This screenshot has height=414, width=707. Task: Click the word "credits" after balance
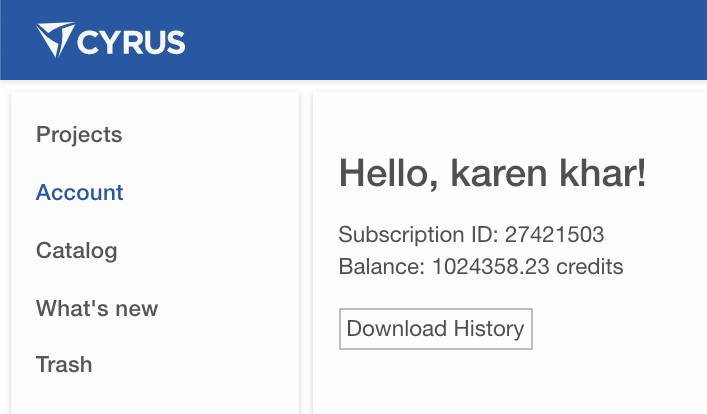point(589,267)
